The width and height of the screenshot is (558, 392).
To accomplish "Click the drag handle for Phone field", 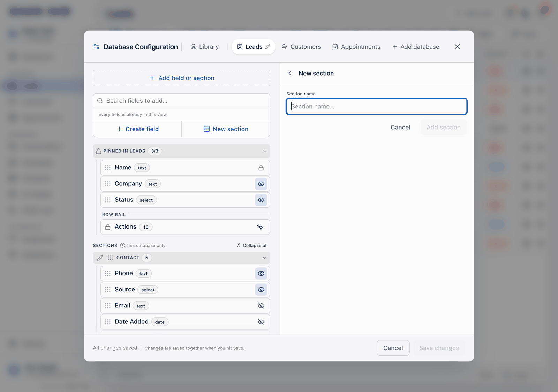I will pos(108,274).
